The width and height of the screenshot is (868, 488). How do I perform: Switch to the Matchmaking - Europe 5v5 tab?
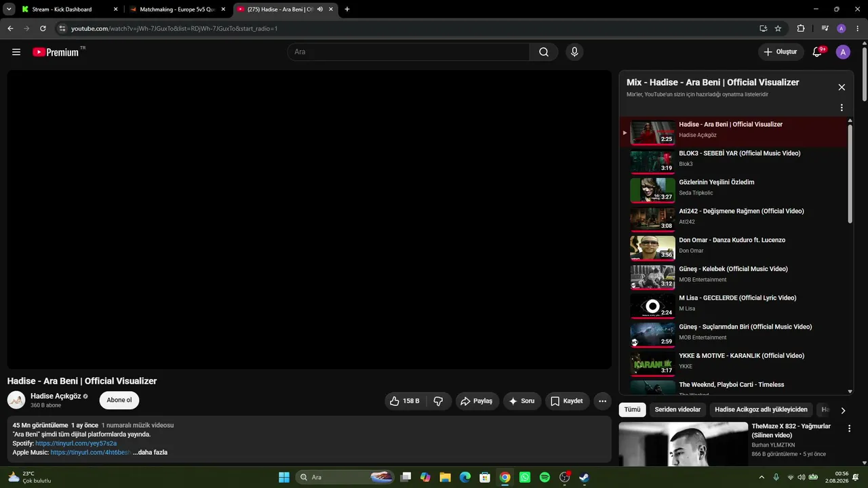tap(177, 9)
